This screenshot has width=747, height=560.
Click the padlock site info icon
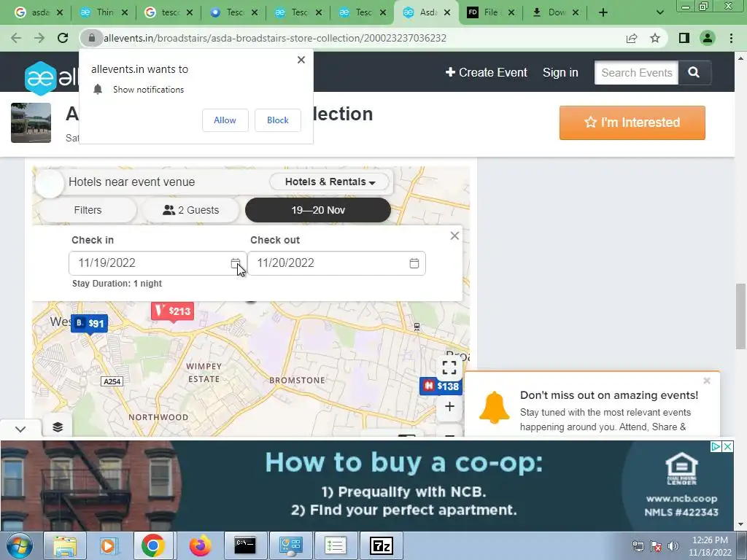[x=92, y=38]
